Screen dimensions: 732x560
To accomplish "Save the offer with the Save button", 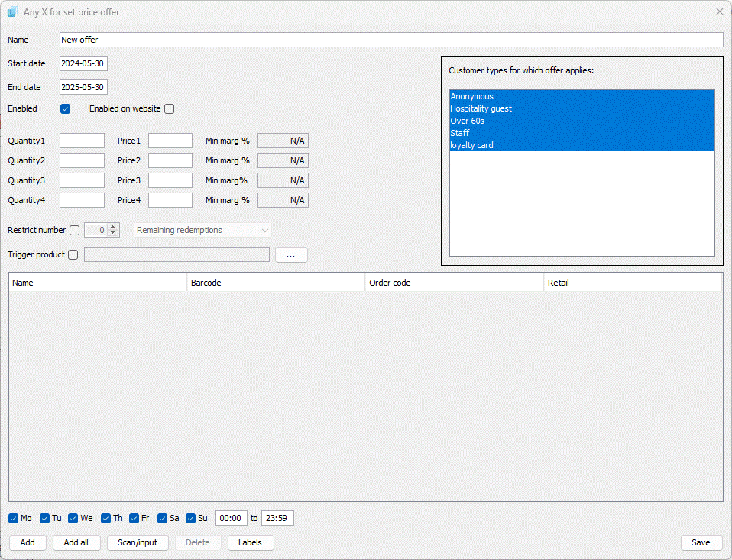I will click(x=701, y=542).
